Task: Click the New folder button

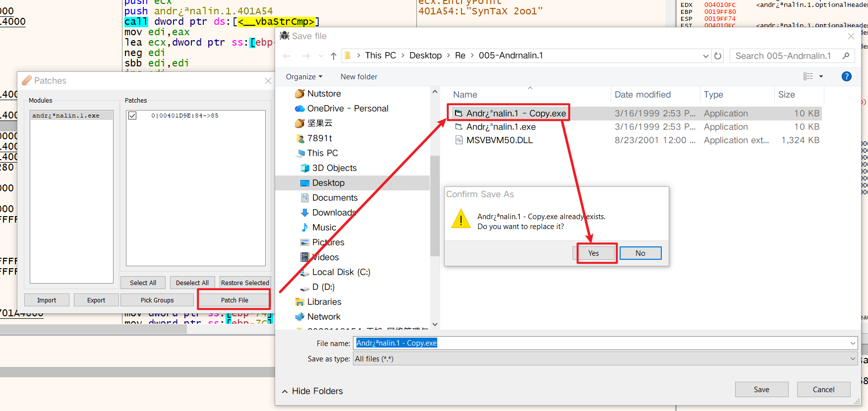Action: click(359, 77)
